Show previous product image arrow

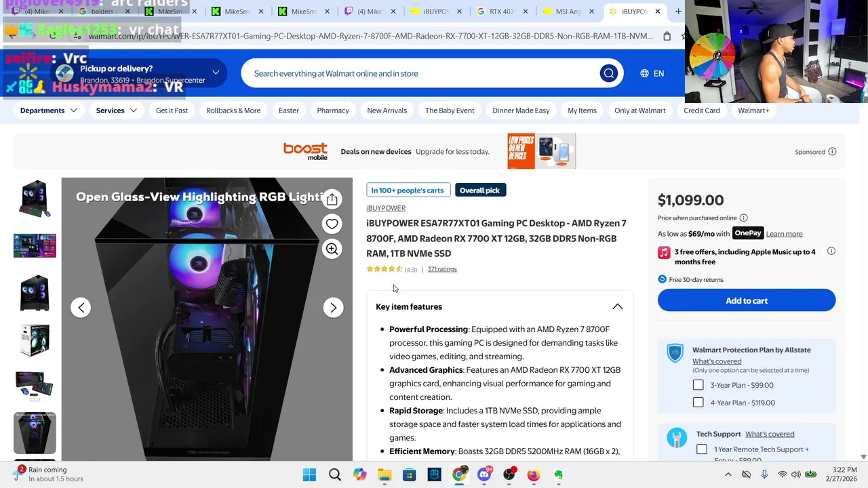coord(81,308)
